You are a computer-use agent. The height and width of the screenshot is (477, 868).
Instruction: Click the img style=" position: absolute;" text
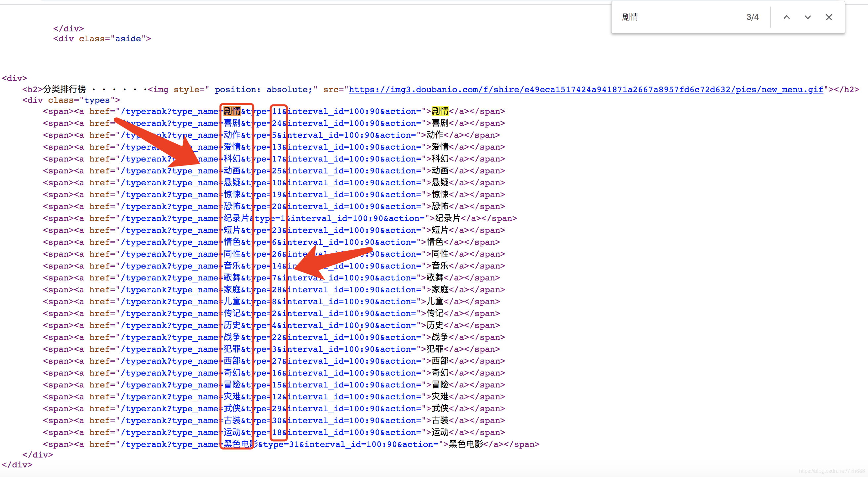click(233, 90)
